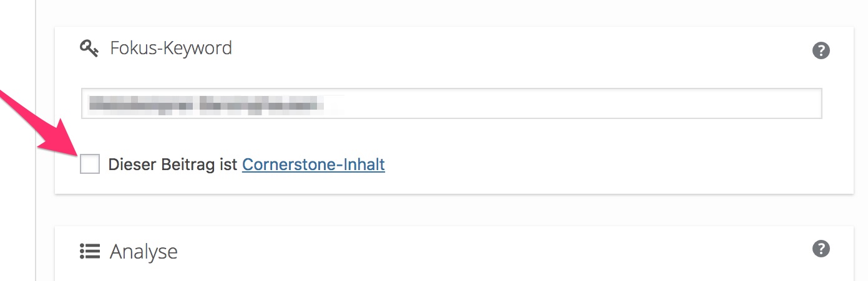Viewport: 868px width, 281px height.
Task: Click blank space right of Cornerstone-Inhalt link
Action: point(562,164)
